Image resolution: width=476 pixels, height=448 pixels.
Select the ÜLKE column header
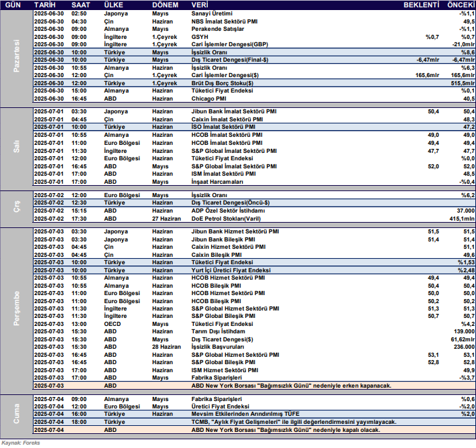coord(113,4)
